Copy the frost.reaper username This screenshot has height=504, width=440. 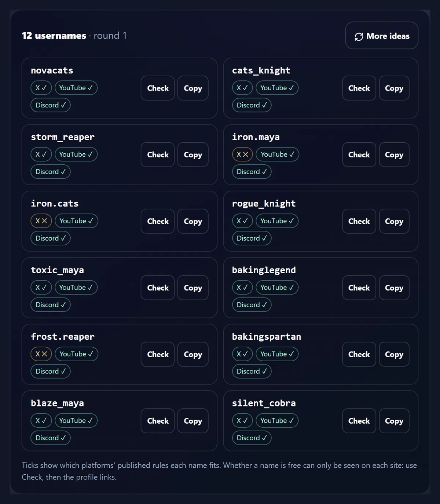pos(193,354)
